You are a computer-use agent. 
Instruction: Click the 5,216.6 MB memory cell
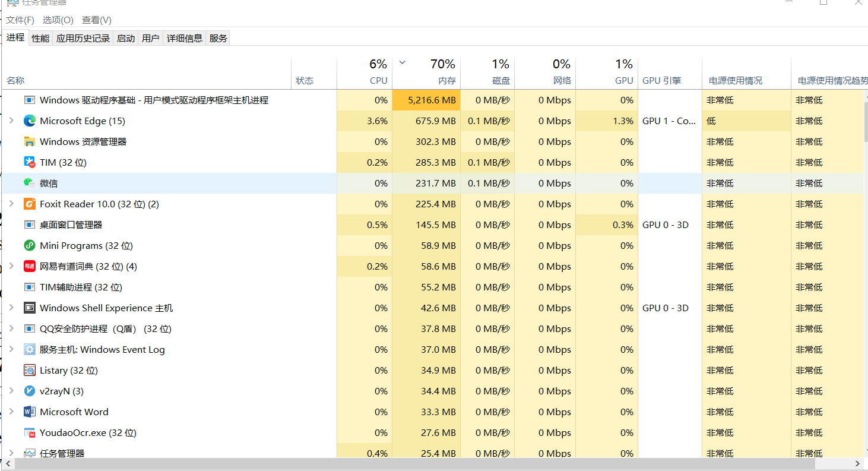click(426, 100)
